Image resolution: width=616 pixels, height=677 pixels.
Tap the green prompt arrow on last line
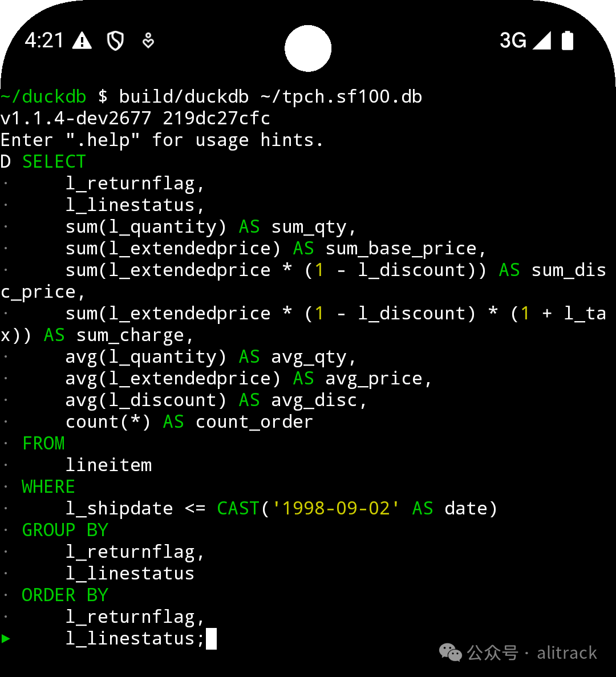pyautogui.click(x=6, y=638)
